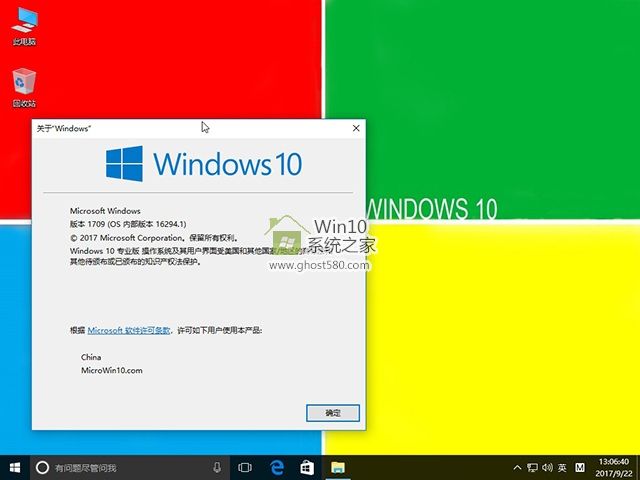Click the 确定 button in the dialog

click(x=333, y=413)
